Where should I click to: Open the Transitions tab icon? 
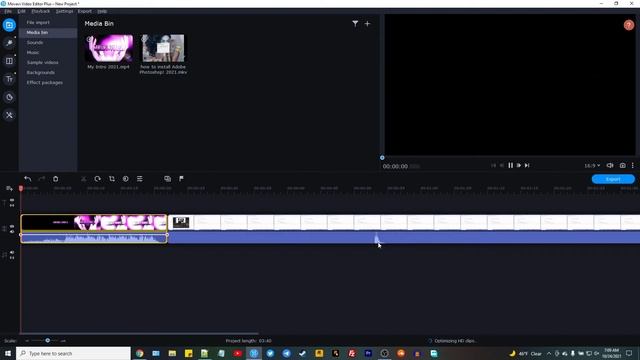(x=9, y=61)
